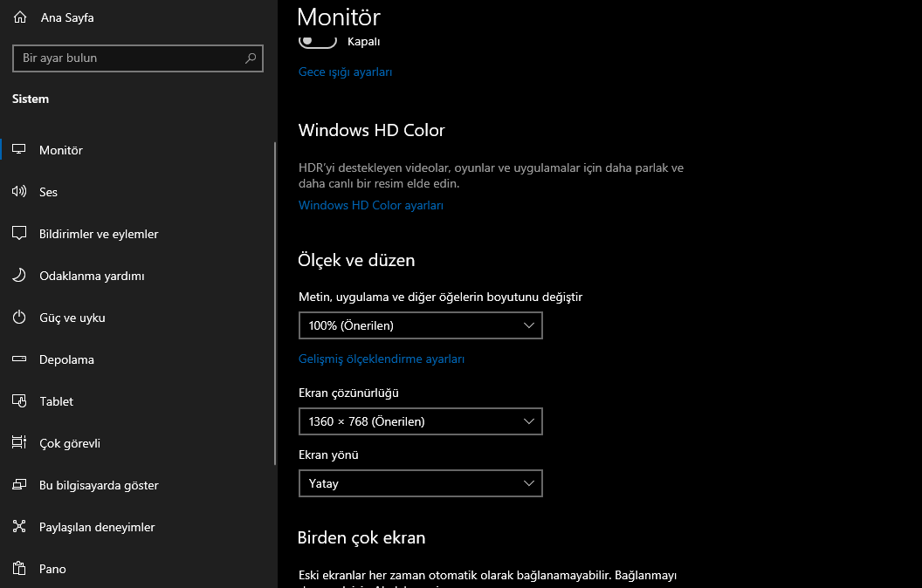
Task: Open the 100% (Önerilen) scale dropdown
Action: coord(420,325)
